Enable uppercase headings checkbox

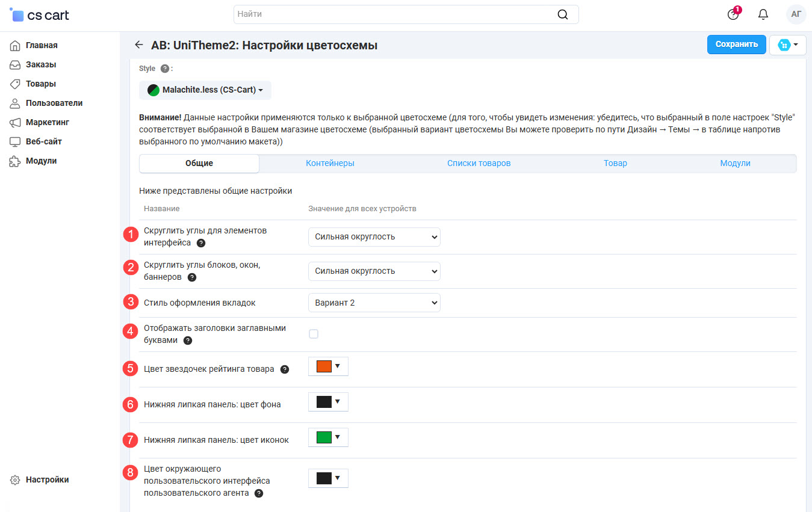314,334
